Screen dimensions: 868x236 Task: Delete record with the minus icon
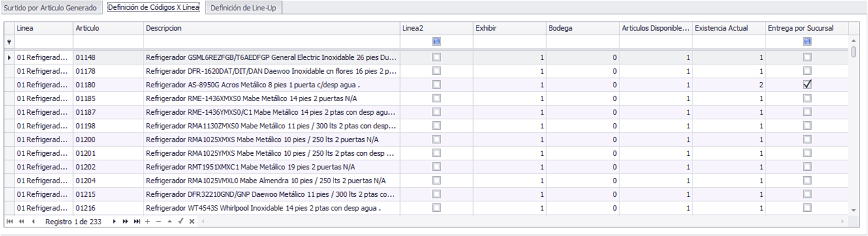coord(159,222)
